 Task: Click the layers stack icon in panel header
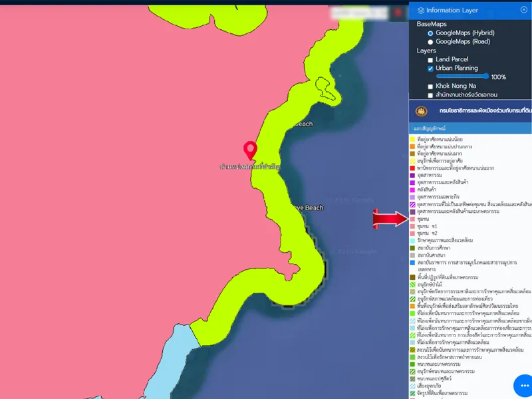point(420,10)
